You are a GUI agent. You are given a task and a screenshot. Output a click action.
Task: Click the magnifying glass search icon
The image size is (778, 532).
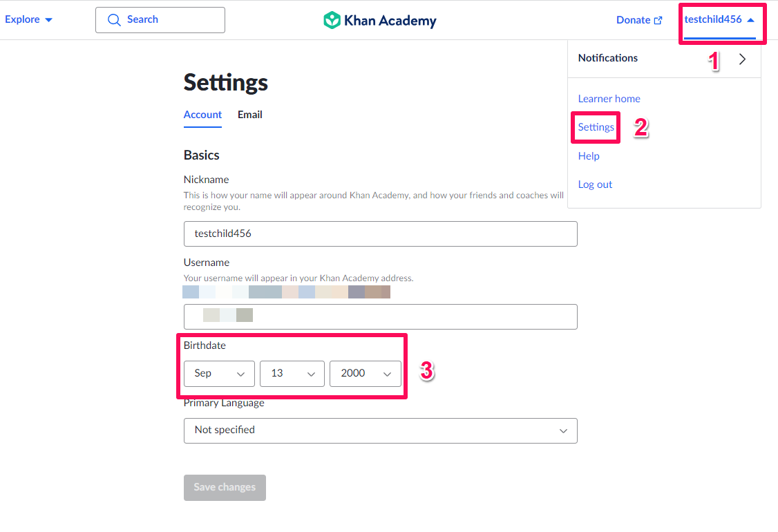114,20
